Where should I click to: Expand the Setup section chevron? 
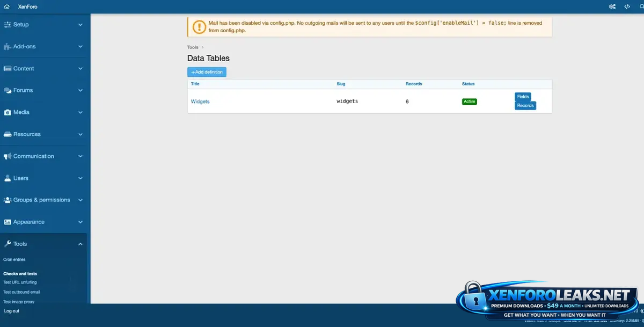click(80, 25)
